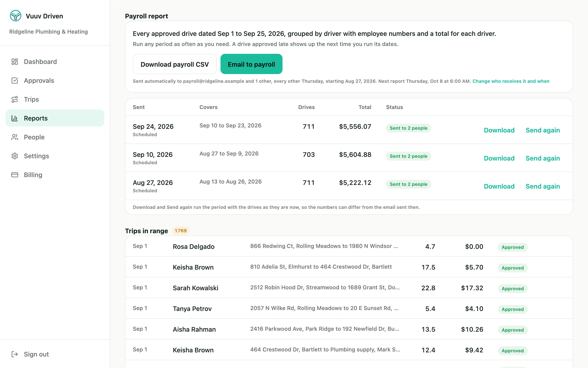Viewport: 588px width, 368px height.
Task: Open the Trips section
Action: click(55, 99)
